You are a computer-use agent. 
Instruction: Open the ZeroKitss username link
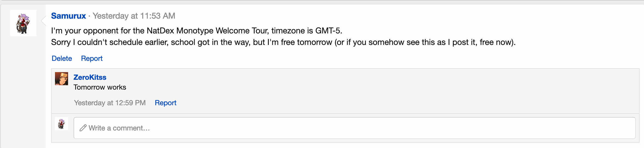(x=90, y=77)
